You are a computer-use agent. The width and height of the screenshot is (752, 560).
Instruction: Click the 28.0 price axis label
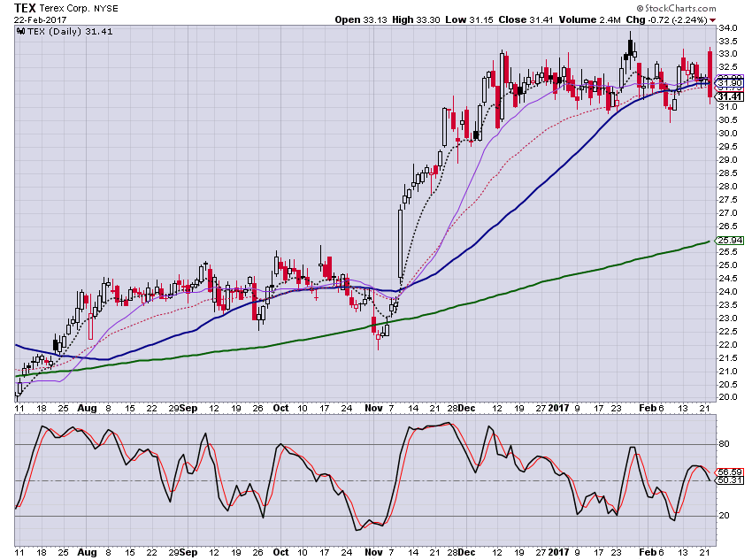pyautogui.click(x=727, y=186)
